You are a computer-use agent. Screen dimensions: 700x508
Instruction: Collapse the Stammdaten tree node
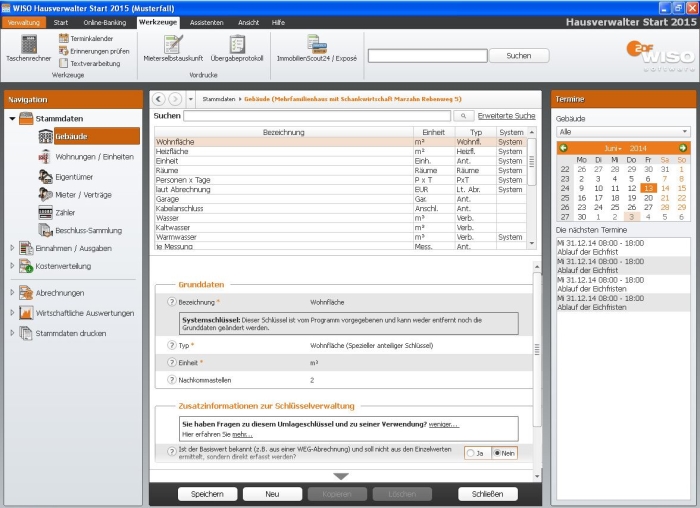[x=12, y=119]
